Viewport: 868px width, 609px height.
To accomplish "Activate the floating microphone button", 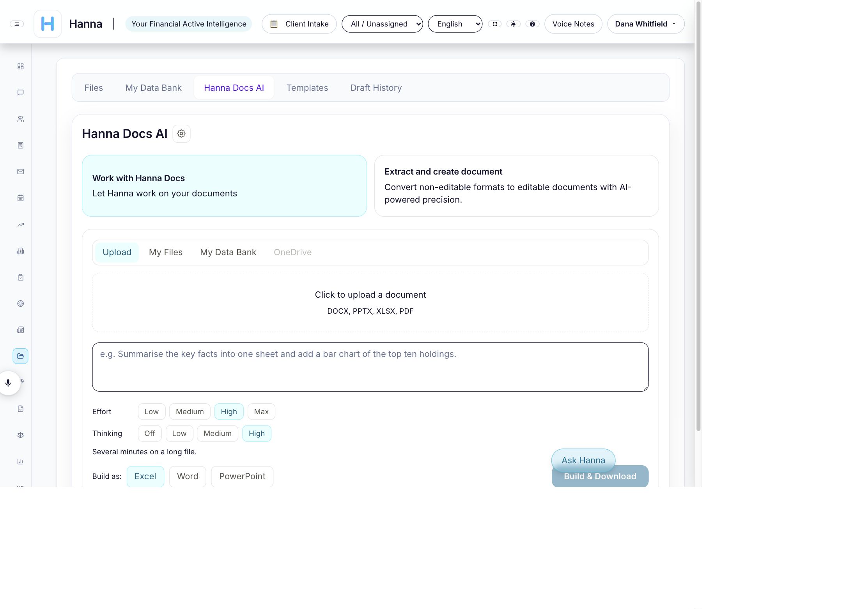I will coord(8,383).
